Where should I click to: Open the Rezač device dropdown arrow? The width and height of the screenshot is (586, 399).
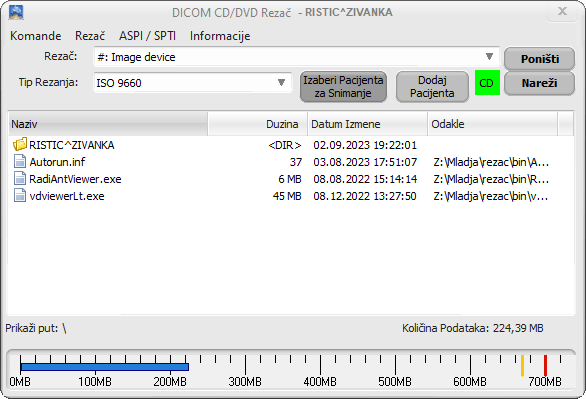coord(489,56)
